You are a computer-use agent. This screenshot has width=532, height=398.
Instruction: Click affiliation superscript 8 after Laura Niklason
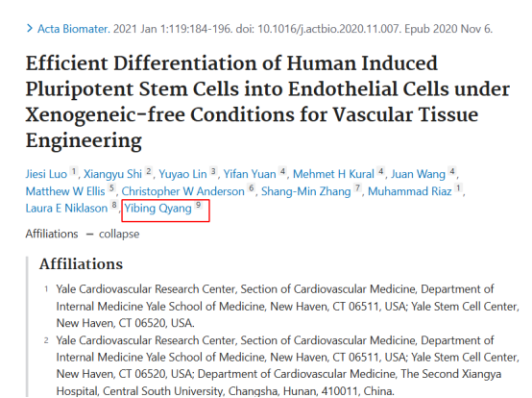(x=114, y=205)
